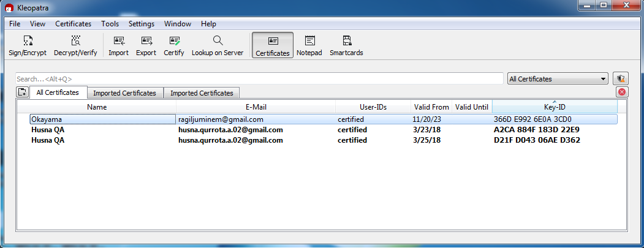Add a new tab with tab icon
Image resolution: width=644 pixels, height=248 pixels.
tap(22, 92)
